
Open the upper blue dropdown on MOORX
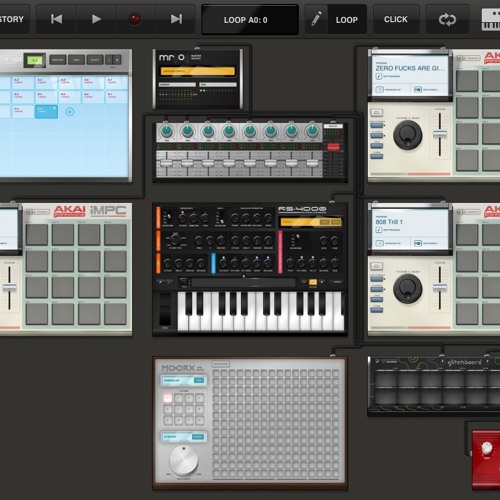tap(183, 380)
